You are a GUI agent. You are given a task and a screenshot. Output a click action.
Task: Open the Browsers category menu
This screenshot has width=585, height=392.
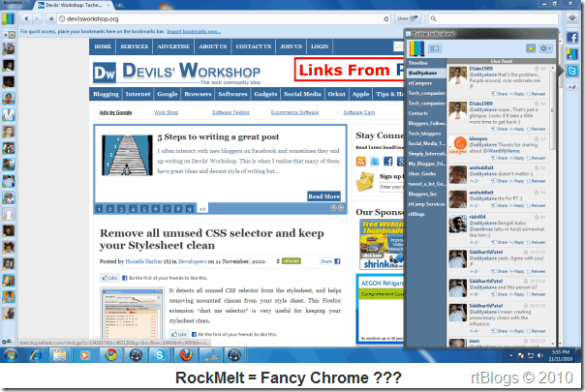[198, 94]
